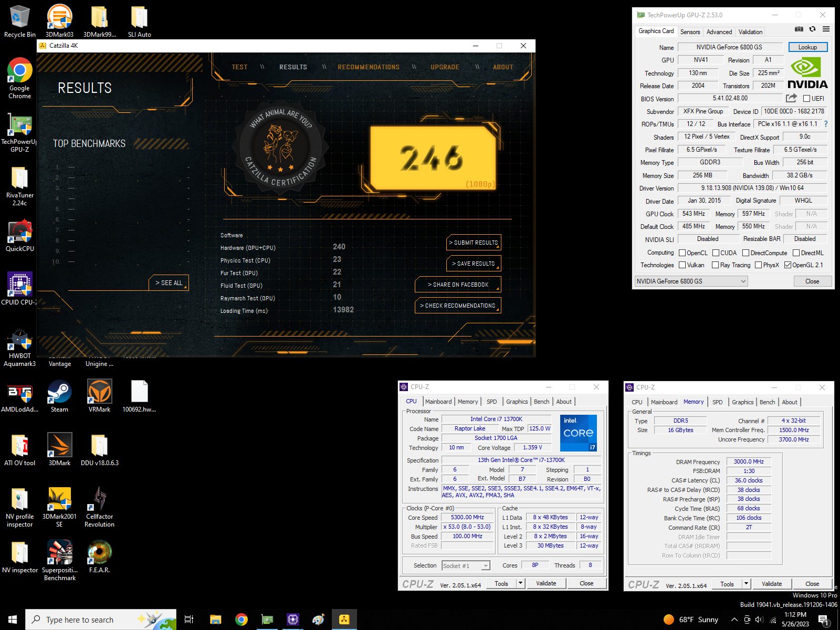The width and height of the screenshot is (840, 630).
Task: Open the TechPowerUp GPU-Z desktop shortcut
Action: [x=19, y=132]
